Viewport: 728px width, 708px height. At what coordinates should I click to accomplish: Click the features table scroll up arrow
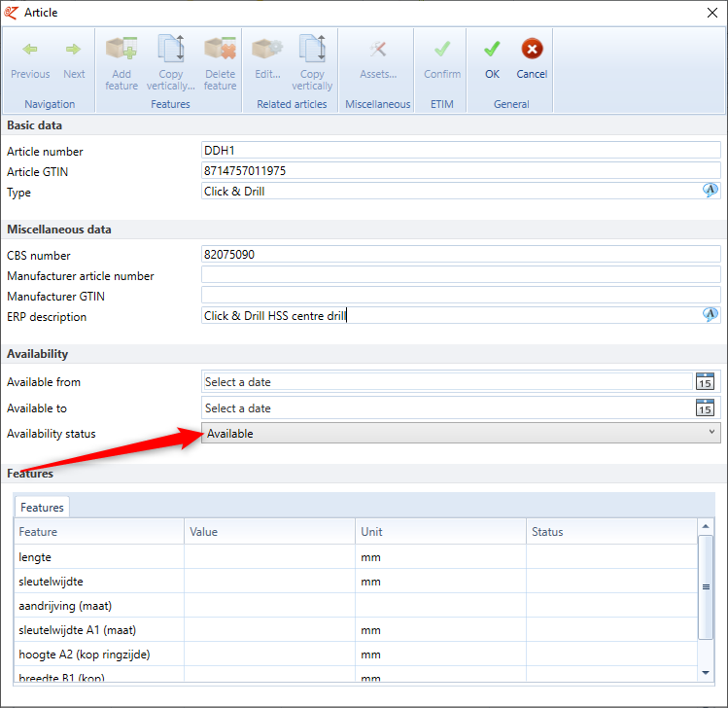click(x=706, y=526)
